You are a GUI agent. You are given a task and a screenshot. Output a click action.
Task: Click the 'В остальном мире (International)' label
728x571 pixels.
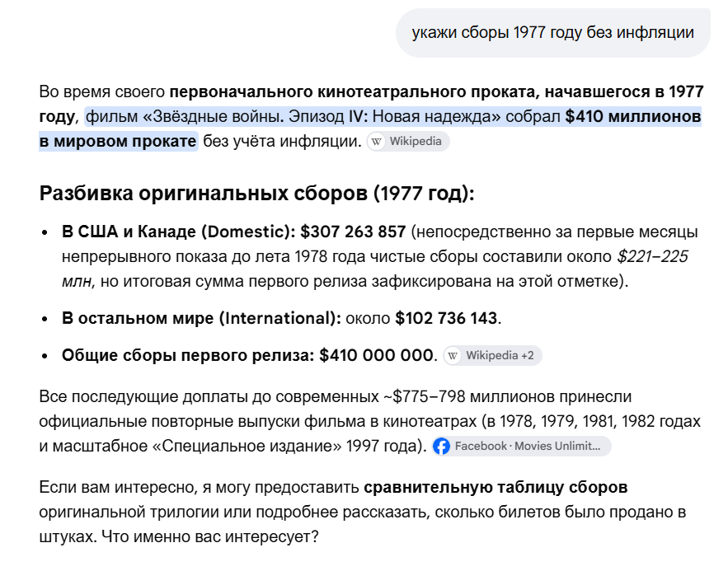tap(201, 318)
